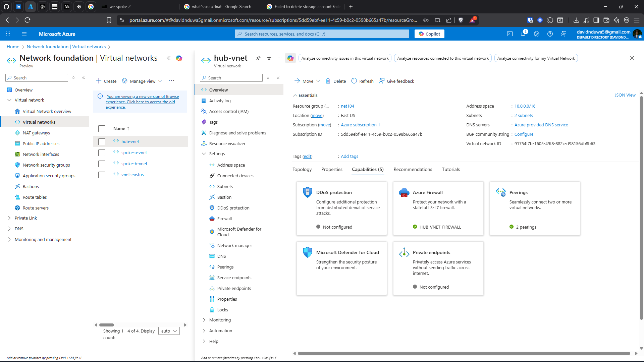Click the Azure Firewall capability card
Viewport: 644px width, 362px height.
(438, 208)
